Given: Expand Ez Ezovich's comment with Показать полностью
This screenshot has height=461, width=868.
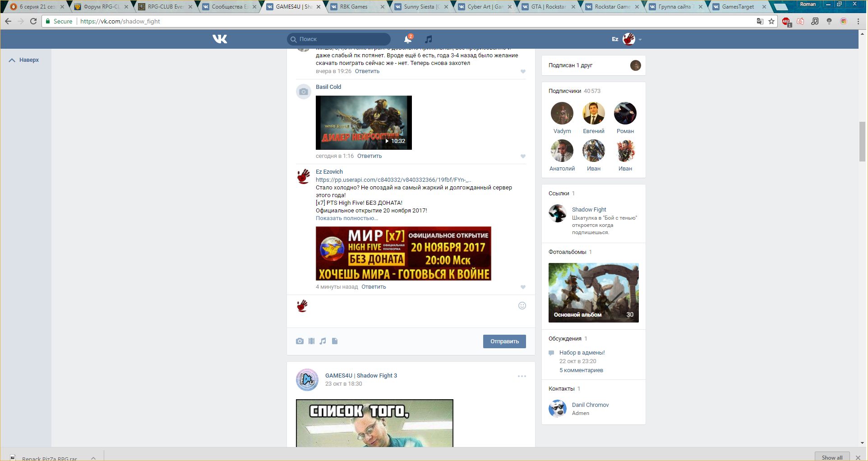Looking at the screenshot, I should (347, 218).
